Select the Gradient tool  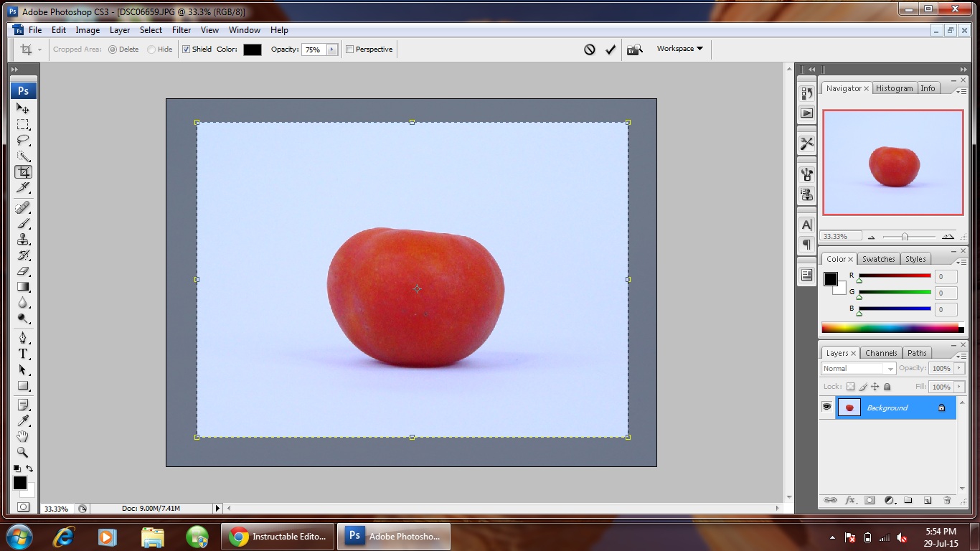pyautogui.click(x=23, y=287)
